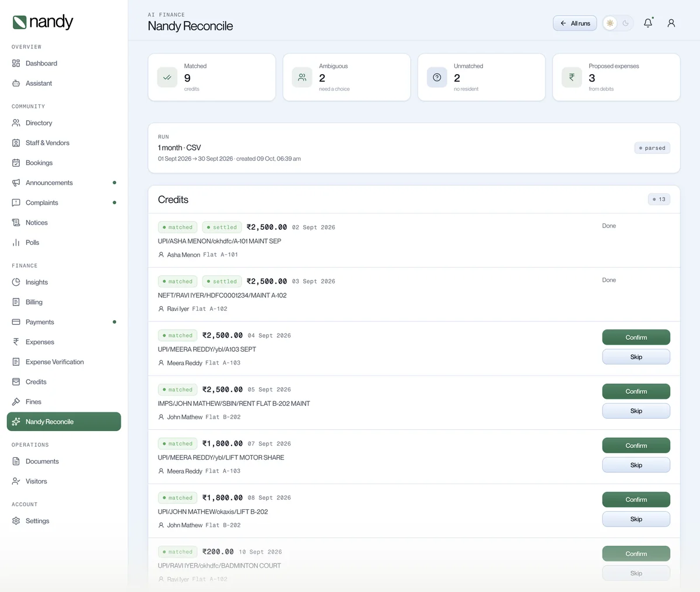Open the Settings gear icon

click(16, 521)
